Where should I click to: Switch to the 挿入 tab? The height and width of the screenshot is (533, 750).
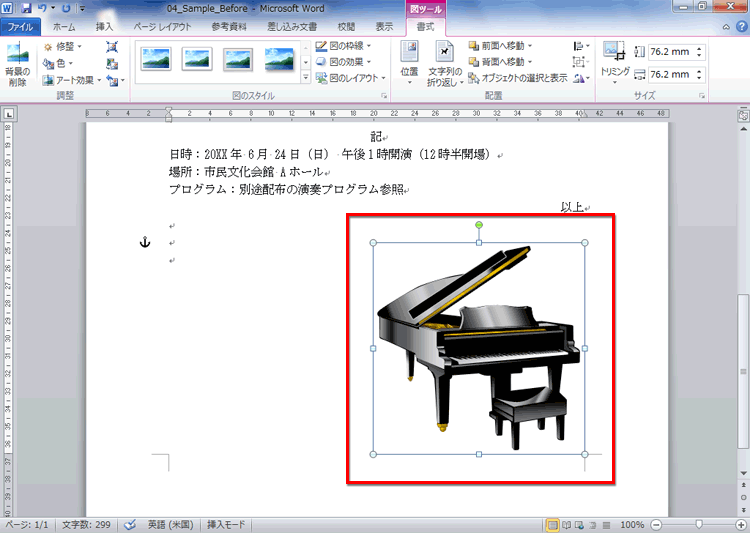coord(104,27)
